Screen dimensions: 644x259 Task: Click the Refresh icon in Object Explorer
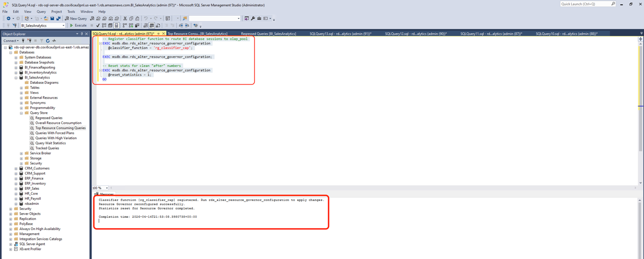coord(48,41)
